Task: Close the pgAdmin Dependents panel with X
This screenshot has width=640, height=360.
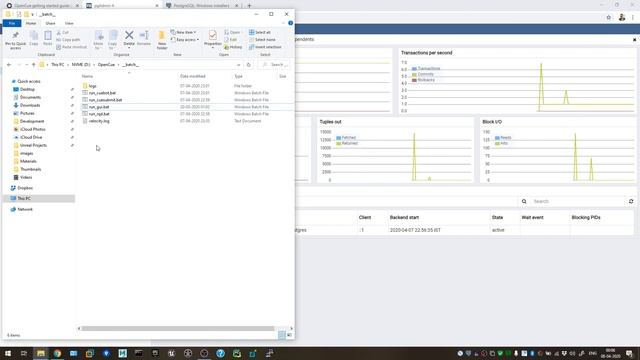Action: pyautogui.click(x=634, y=40)
